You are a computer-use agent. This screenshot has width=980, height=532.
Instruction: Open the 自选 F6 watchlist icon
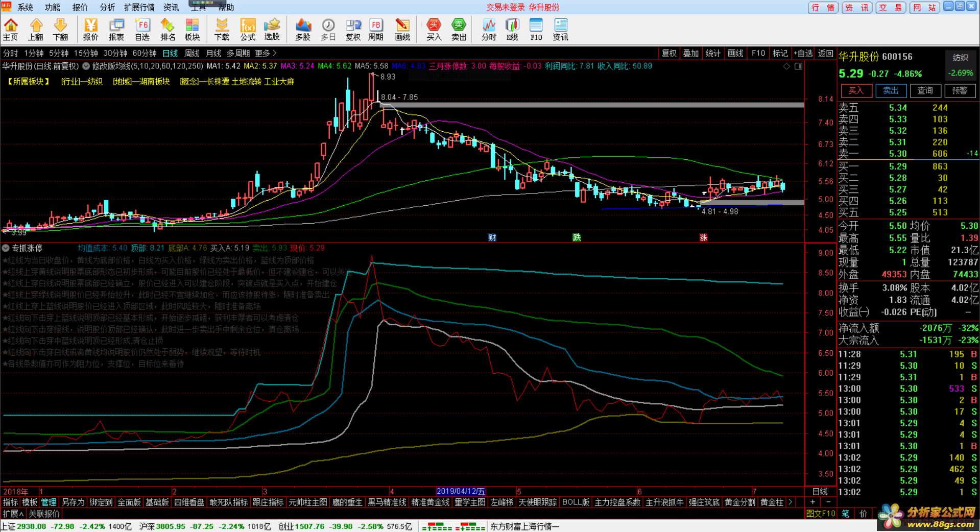point(142,30)
